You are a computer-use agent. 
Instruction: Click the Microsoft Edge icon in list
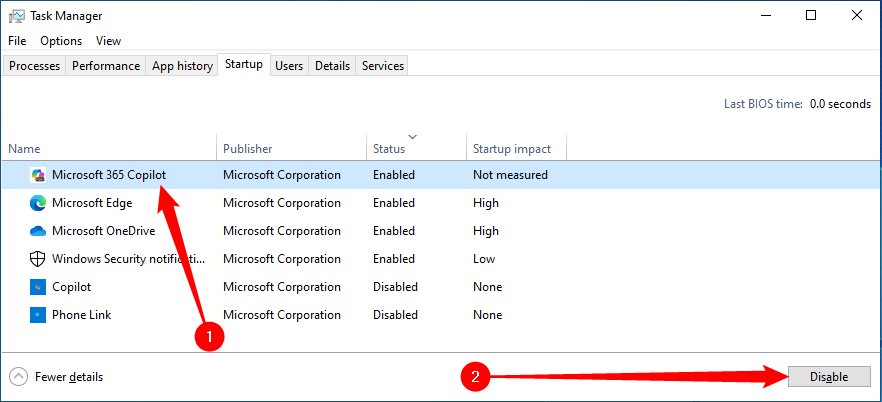(x=38, y=203)
